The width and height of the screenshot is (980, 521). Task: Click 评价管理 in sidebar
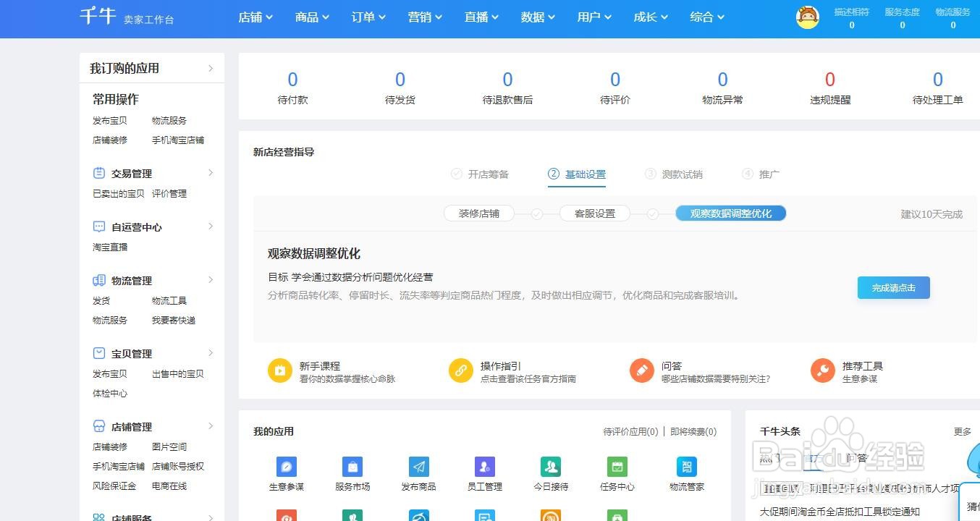(169, 193)
